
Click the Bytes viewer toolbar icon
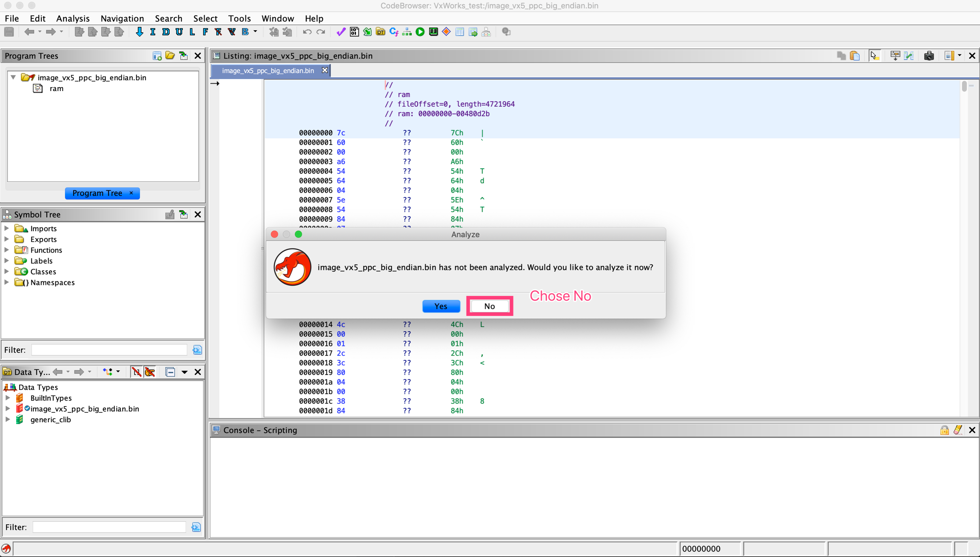tap(354, 32)
